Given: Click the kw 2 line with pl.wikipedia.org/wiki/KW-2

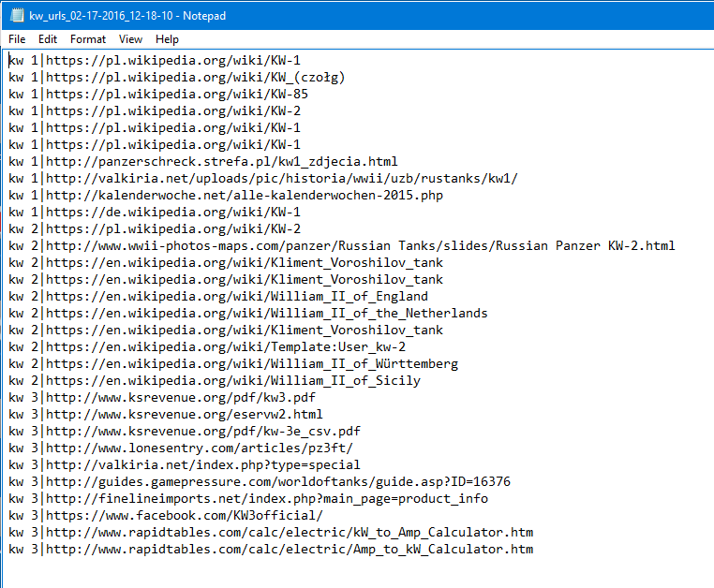Looking at the screenshot, I should (x=155, y=228).
